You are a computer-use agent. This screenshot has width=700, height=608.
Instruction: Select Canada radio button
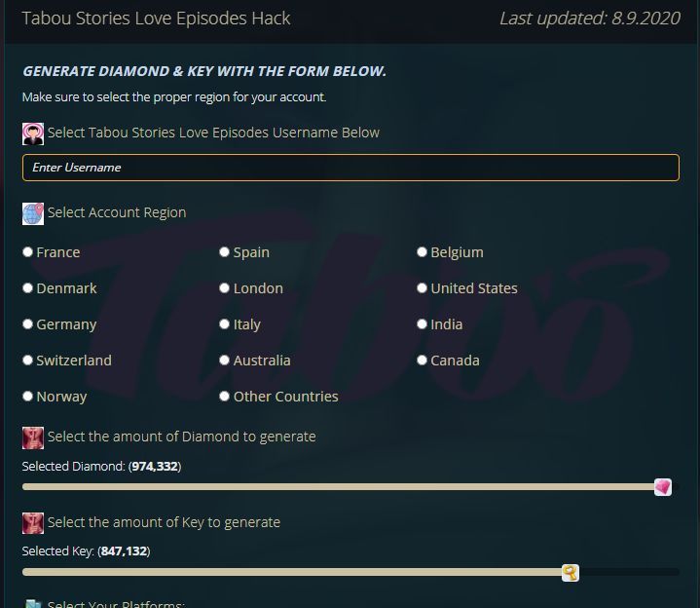[422, 361]
